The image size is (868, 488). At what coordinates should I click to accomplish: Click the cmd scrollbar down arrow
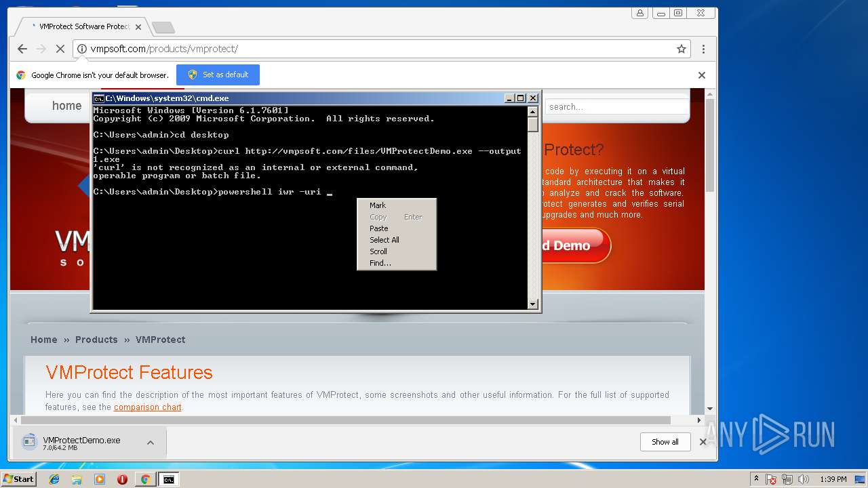tap(533, 304)
